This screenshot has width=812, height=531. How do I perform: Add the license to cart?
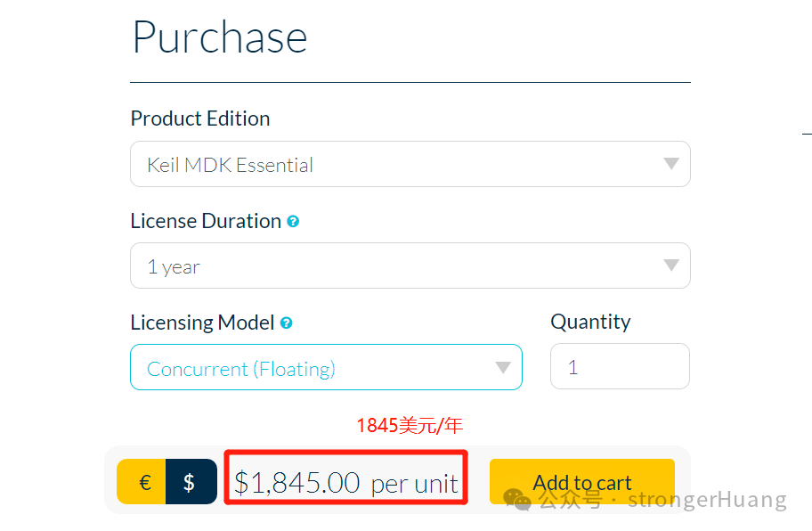[582, 482]
